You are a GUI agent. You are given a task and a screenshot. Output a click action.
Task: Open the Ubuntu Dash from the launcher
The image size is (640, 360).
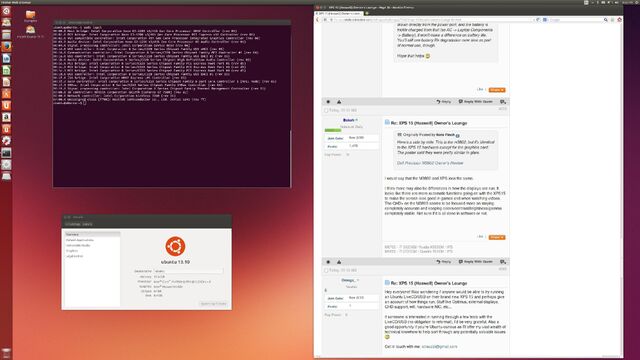pyautogui.click(x=6, y=11)
